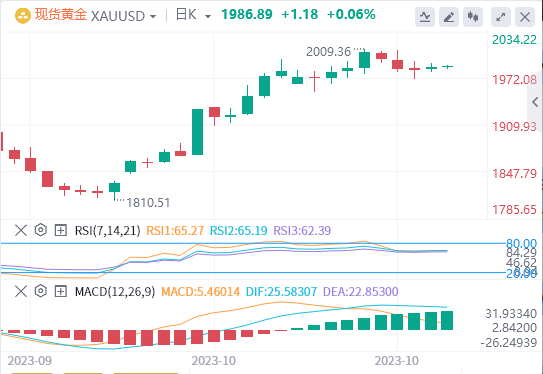
Task: Expand chart to fullscreen
Action: tap(501, 17)
